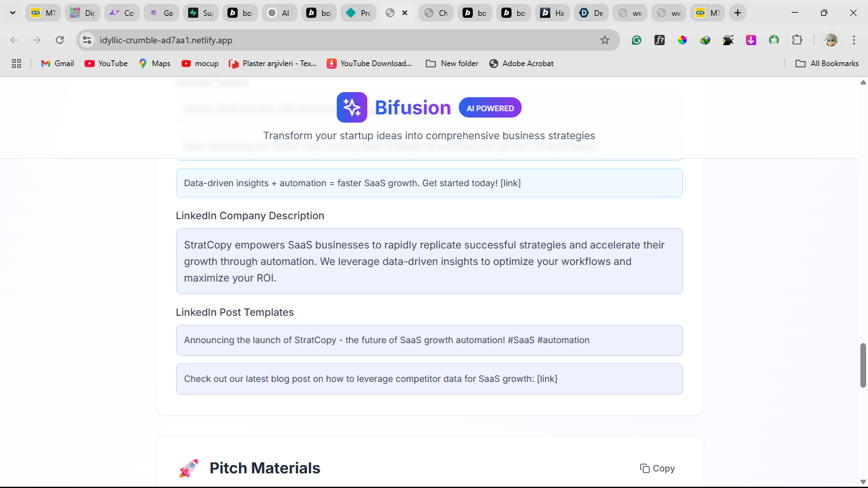Go forward to the next page
The image size is (868, 488).
point(37,40)
